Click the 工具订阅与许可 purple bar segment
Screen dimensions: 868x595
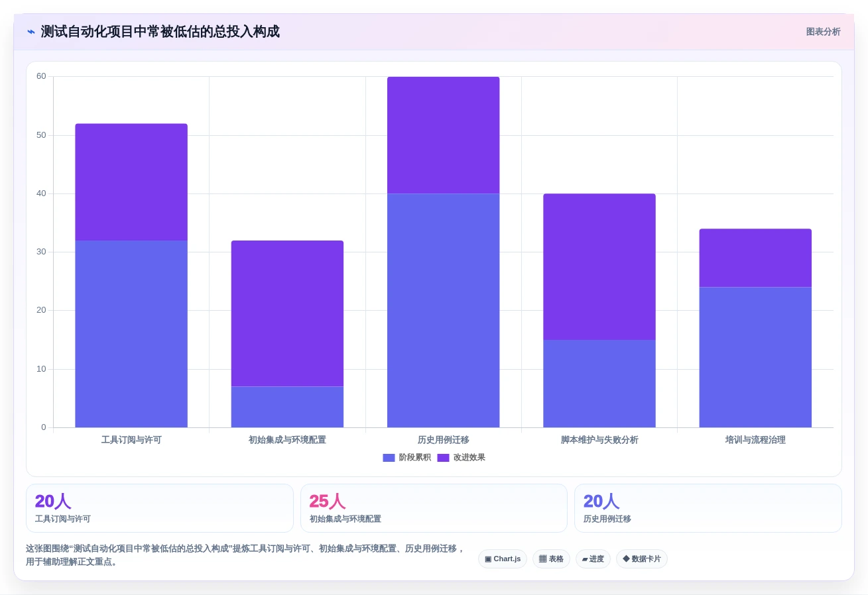tap(131, 182)
